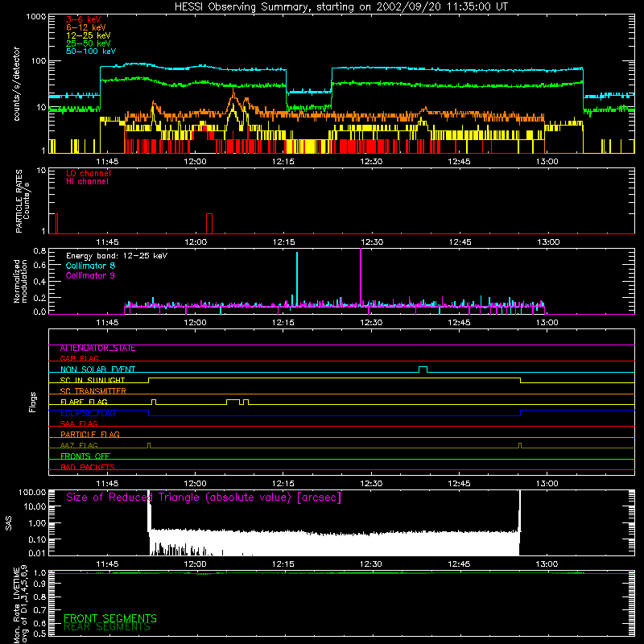
Task: Click the PARTICLE_FLAG label
Action: point(90,435)
